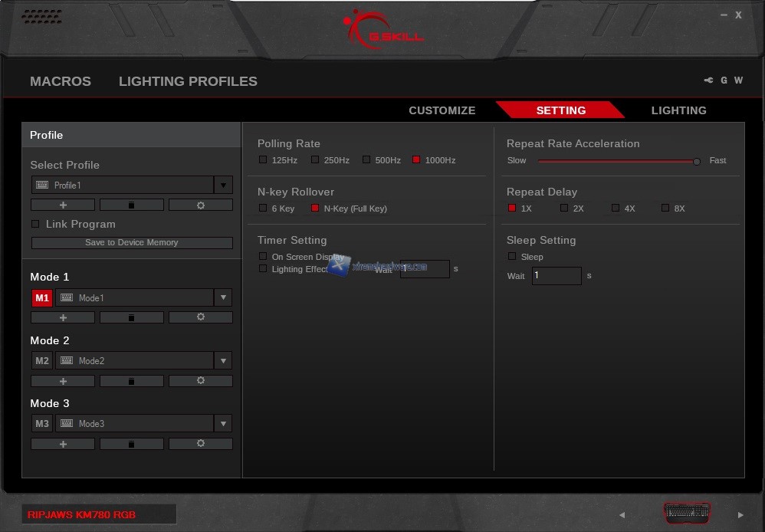Image resolution: width=765 pixels, height=532 pixels.
Task: Open the Mode1 dropdown list
Action: (x=223, y=297)
